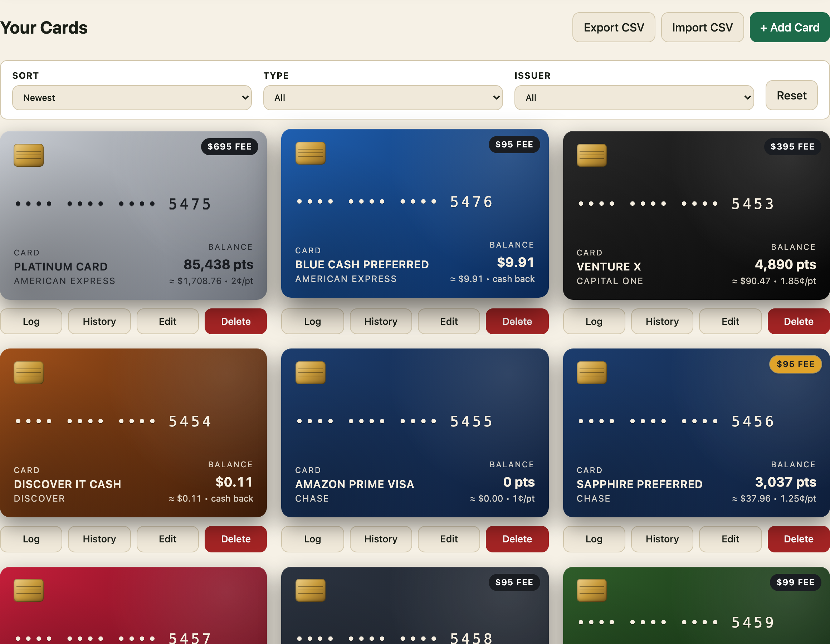Click the $95 FEE badge on Blue Cash Preferred
Viewport: 830px width, 644px height.
click(x=514, y=145)
